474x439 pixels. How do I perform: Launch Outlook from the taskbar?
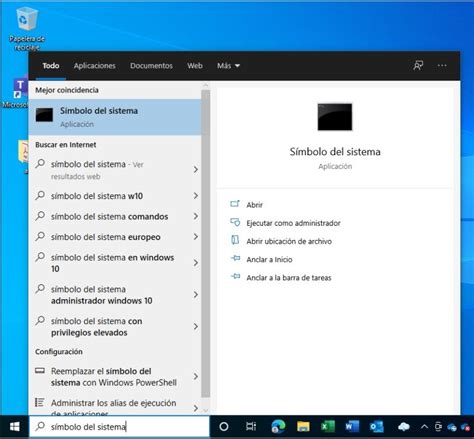click(x=377, y=427)
